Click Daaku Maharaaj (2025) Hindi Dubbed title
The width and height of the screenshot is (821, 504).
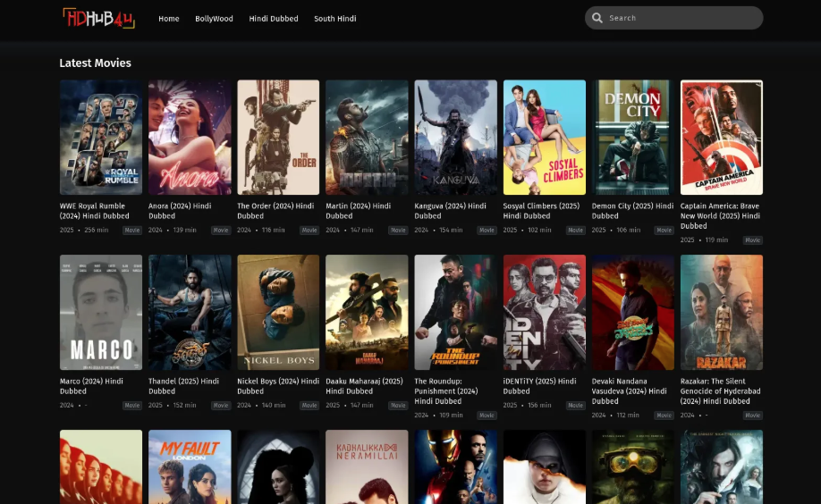[364, 386]
